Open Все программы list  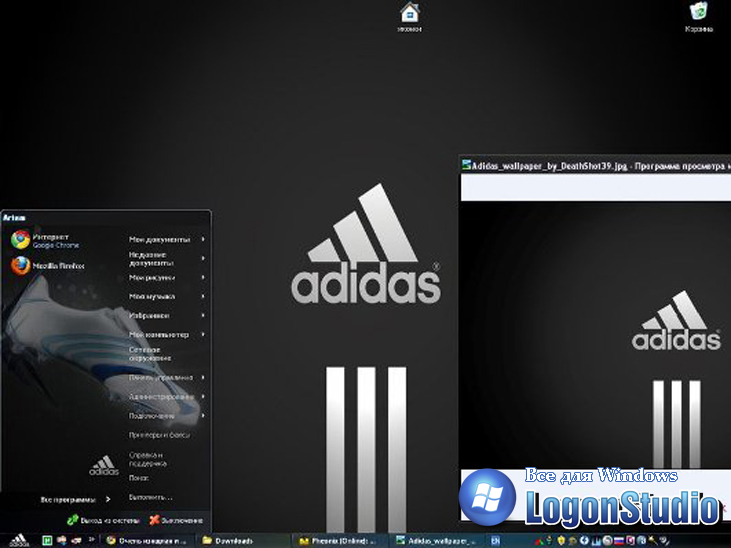pos(75,499)
